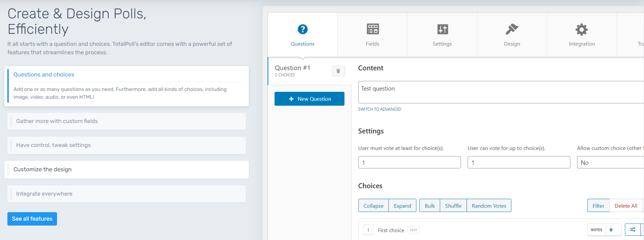Randomize votes with First choice shuffle icon
The image size is (644, 240).
pos(633,230)
